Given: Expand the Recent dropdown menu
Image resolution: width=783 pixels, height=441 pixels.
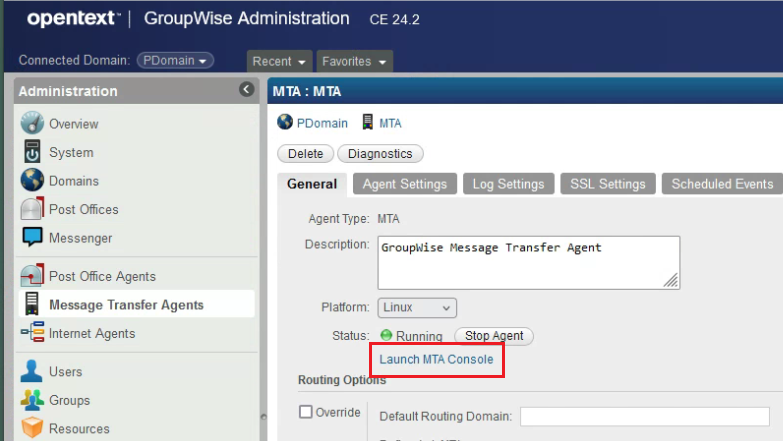Looking at the screenshot, I should click(279, 61).
